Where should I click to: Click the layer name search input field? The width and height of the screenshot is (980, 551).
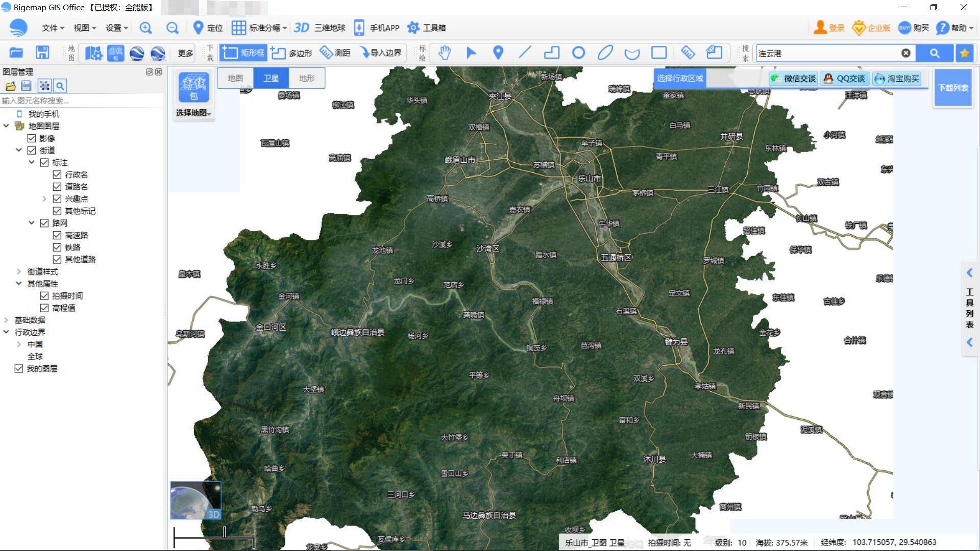pyautogui.click(x=82, y=101)
